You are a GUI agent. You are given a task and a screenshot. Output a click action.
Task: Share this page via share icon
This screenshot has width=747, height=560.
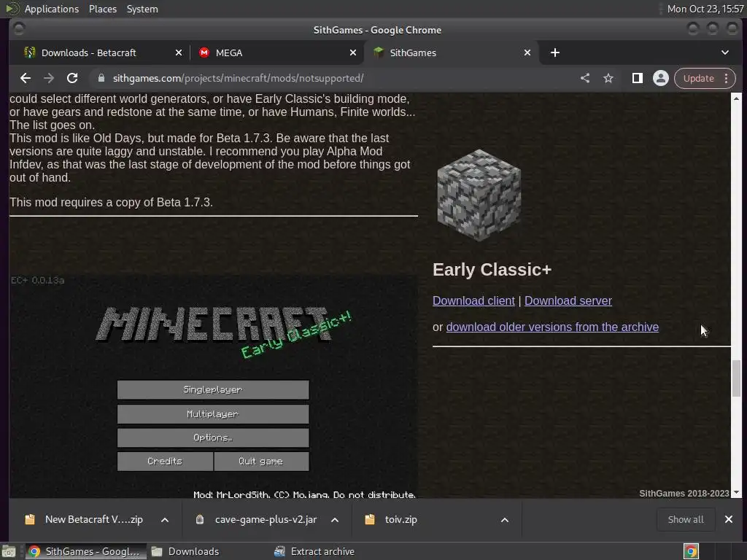(x=585, y=78)
